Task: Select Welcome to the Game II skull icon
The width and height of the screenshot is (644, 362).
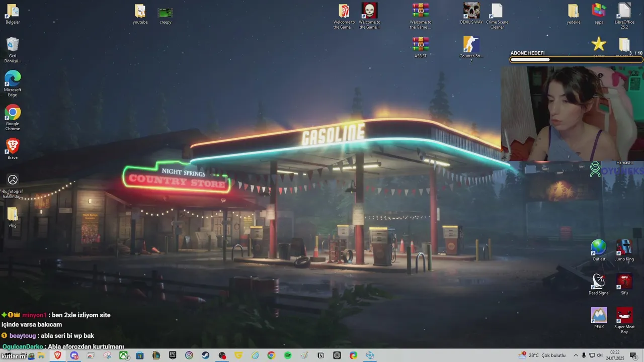Action: [x=370, y=16]
